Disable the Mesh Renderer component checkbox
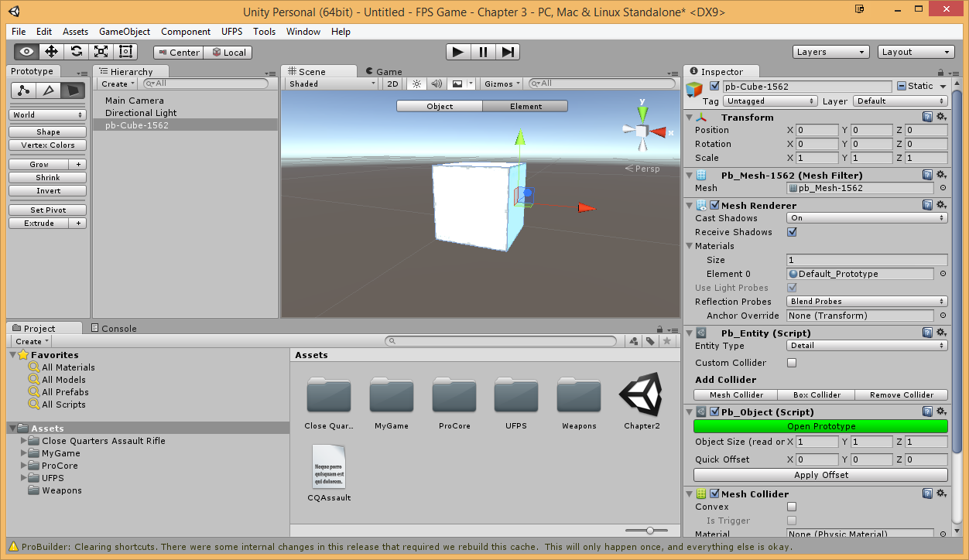Image resolution: width=969 pixels, height=560 pixels. click(x=714, y=205)
